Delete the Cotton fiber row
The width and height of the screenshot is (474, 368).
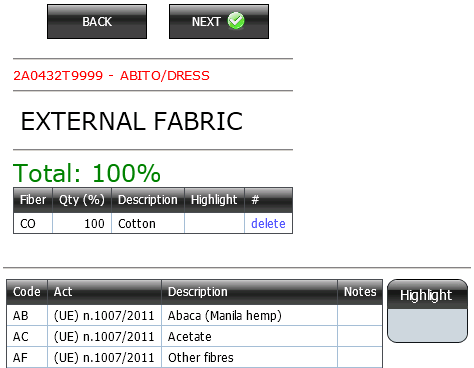(268, 223)
